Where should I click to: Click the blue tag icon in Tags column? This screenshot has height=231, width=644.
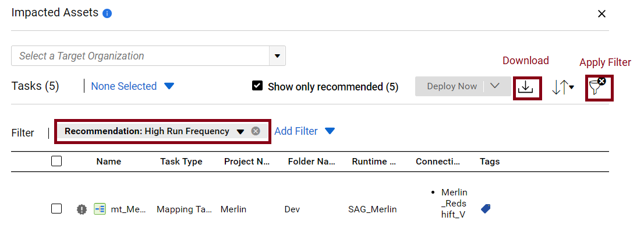tap(486, 209)
